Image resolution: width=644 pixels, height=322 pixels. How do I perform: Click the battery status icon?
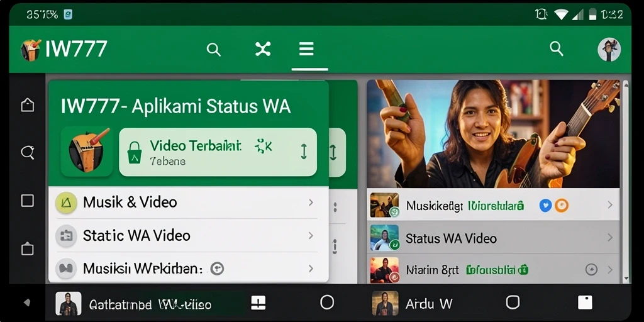point(592,15)
